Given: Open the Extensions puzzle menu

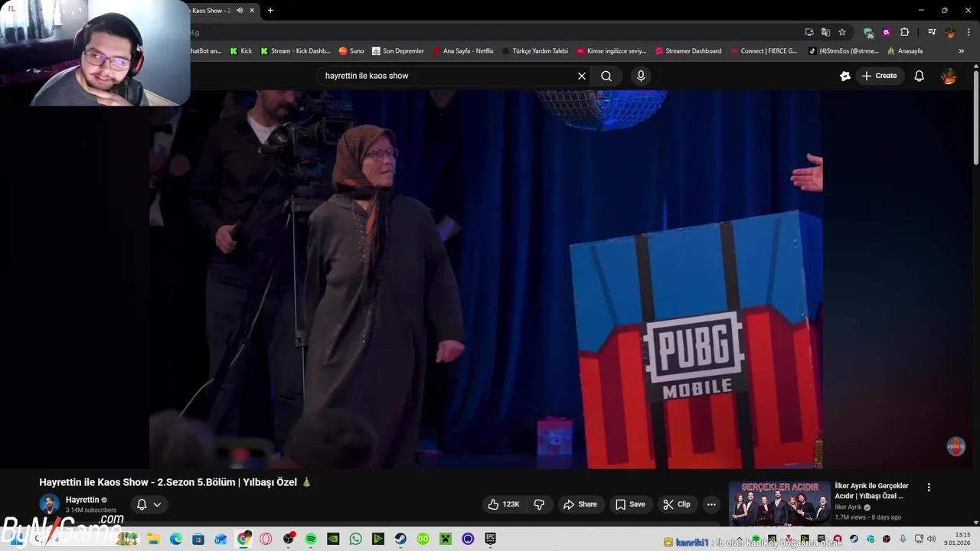Looking at the screenshot, I should (x=905, y=32).
